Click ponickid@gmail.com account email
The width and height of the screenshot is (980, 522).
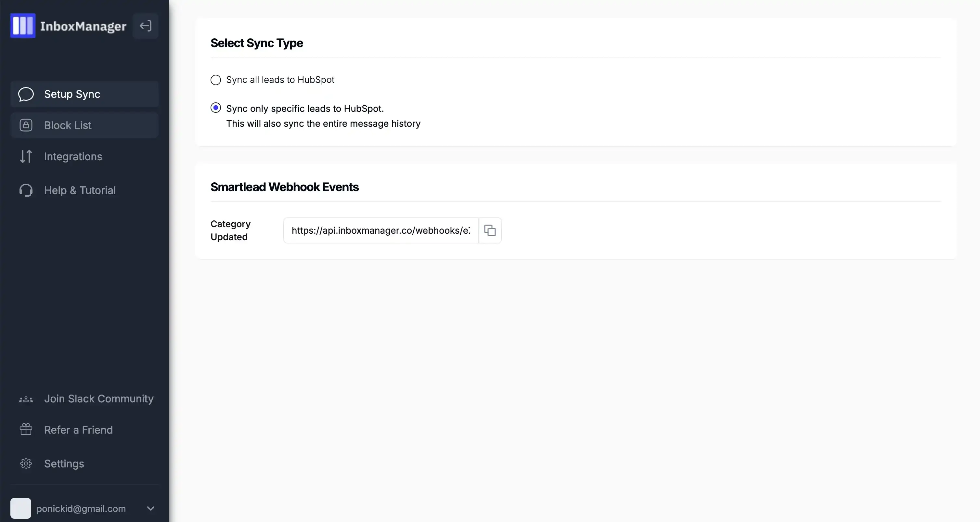pos(81,509)
